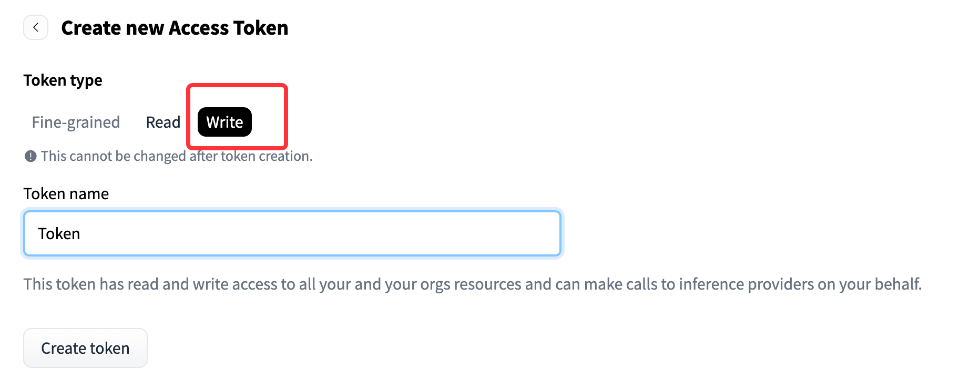This screenshot has width=980, height=390.
Task: Click the Token name field label
Action: click(x=66, y=194)
